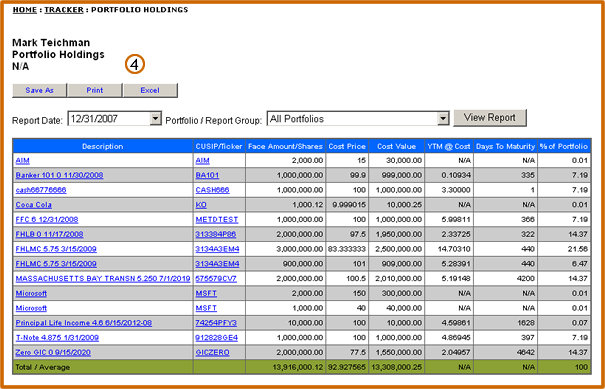Open the Banker 101 0 11/30/2008 link
The image size is (605, 389).
(x=59, y=175)
